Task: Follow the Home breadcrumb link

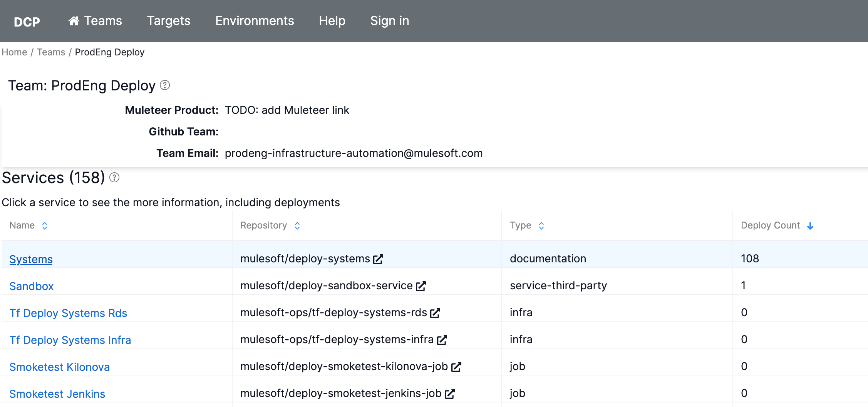Action: [15, 52]
